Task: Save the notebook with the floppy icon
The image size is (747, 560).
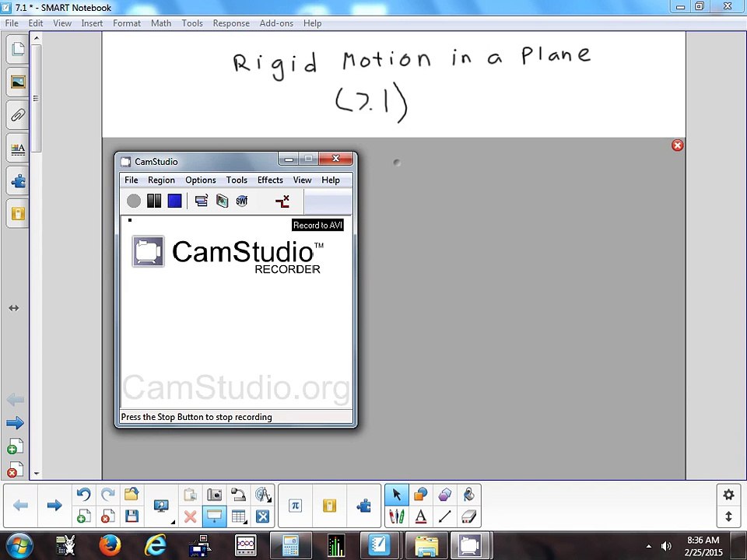Action: pyautogui.click(x=132, y=516)
